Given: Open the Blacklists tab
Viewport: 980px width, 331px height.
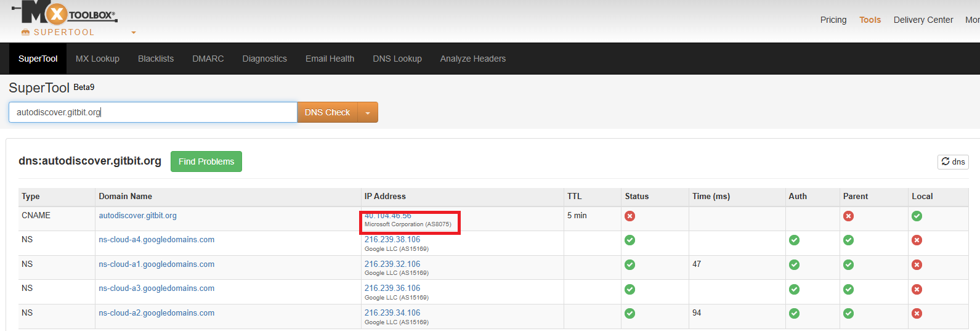Looking at the screenshot, I should pos(156,59).
